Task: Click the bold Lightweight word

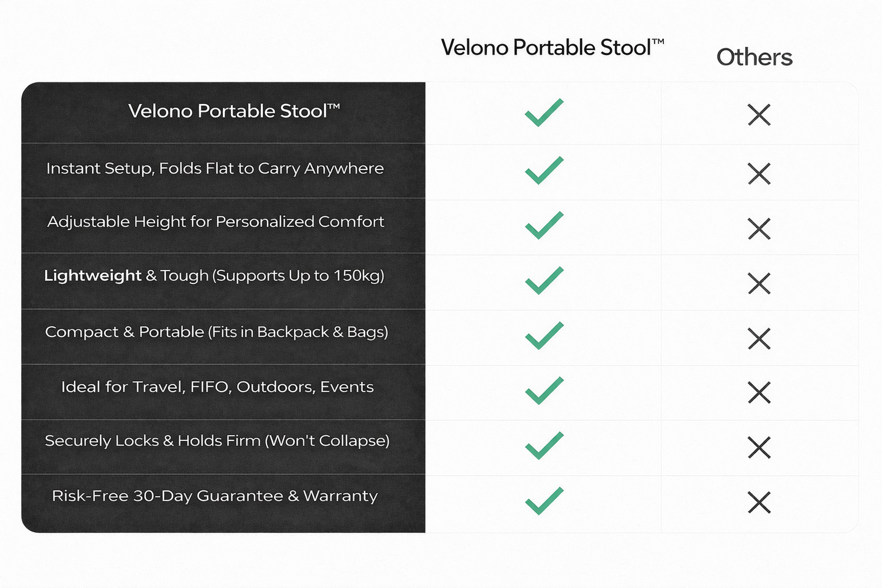Action: (x=93, y=276)
